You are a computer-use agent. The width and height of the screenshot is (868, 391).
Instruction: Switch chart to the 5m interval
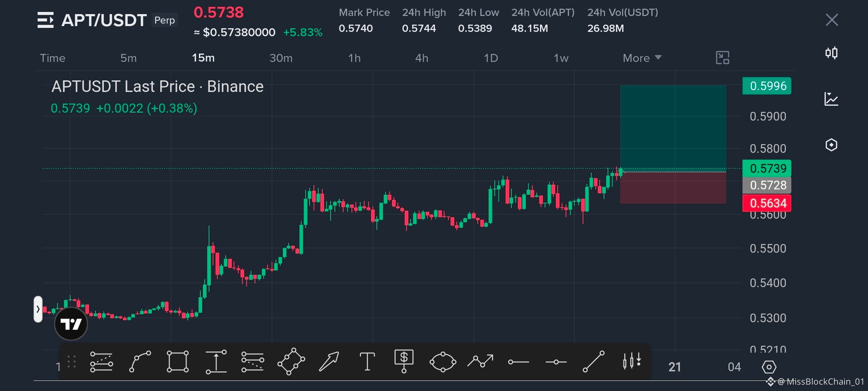(x=128, y=58)
